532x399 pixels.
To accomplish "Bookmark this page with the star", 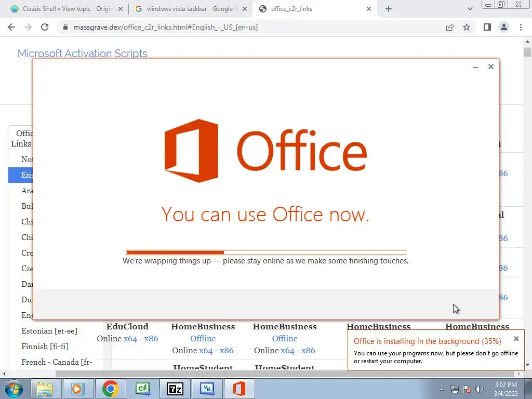I will coord(467,27).
